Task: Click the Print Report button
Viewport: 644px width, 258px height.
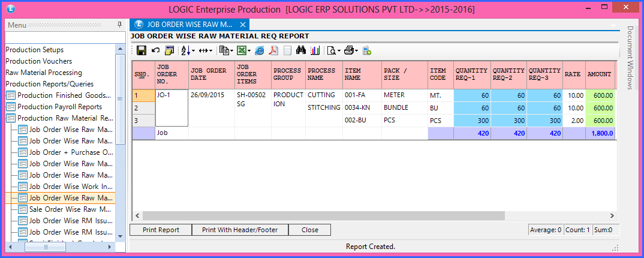Action: (161, 230)
